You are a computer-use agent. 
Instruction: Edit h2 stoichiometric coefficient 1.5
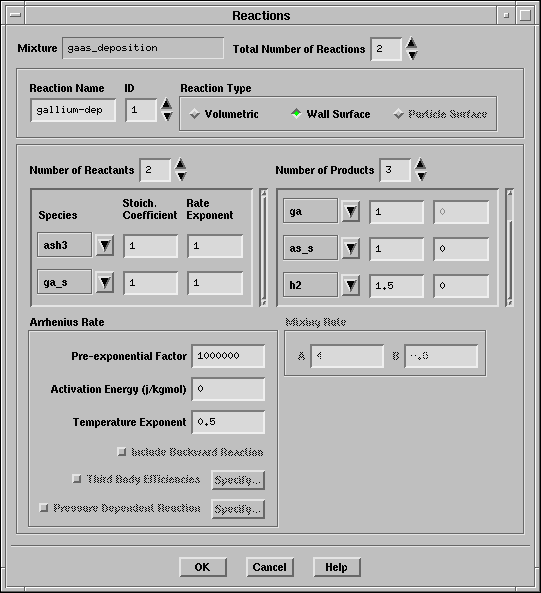click(x=396, y=286)
